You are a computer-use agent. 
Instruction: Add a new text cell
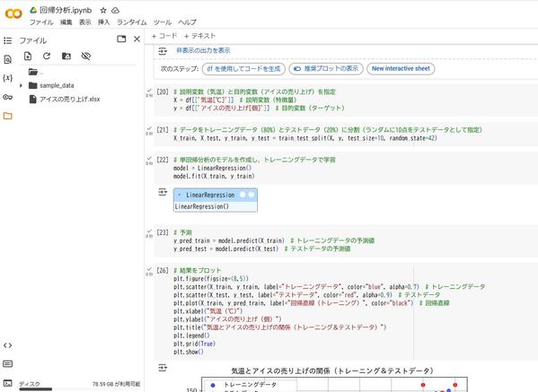coord(199,36)
